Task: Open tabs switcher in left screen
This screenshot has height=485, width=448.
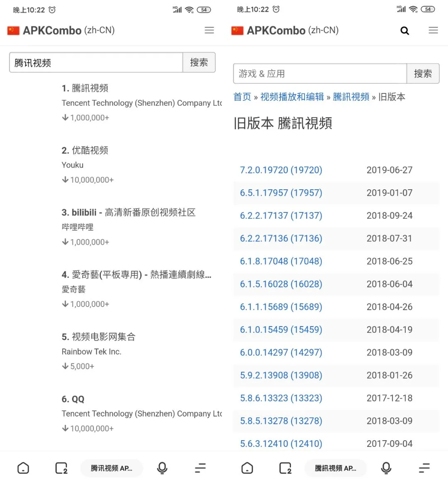Action: tap(61, 468)
